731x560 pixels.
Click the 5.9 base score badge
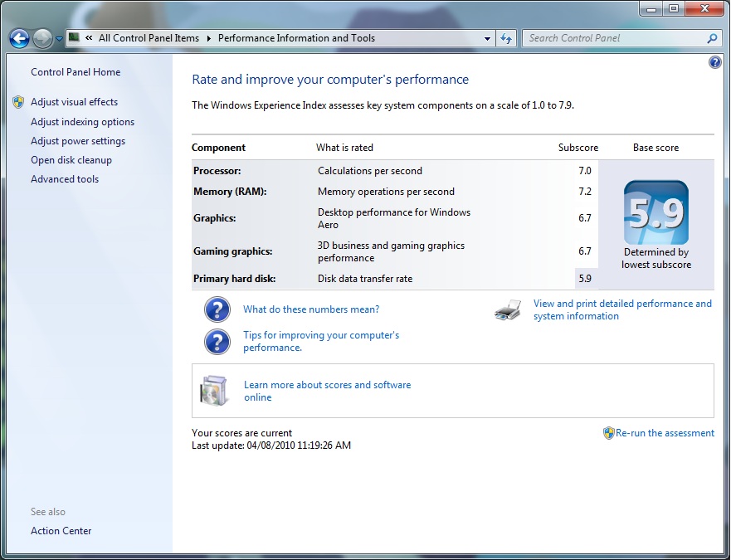point(656,212)
